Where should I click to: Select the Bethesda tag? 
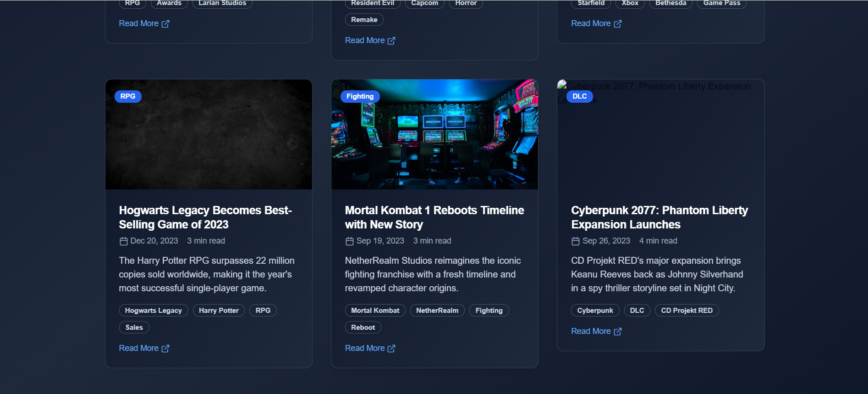671,3
